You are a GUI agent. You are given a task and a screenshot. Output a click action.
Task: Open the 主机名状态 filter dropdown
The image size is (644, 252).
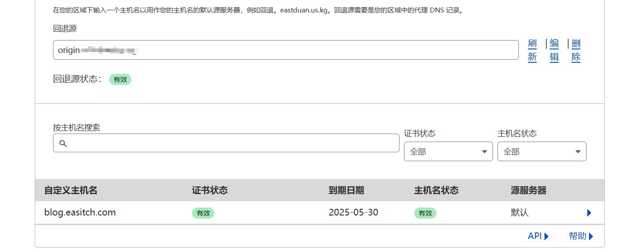(542, 151)
